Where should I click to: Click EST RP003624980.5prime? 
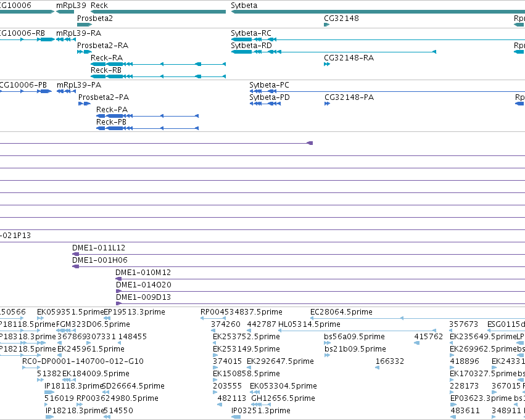click(117, 398)
